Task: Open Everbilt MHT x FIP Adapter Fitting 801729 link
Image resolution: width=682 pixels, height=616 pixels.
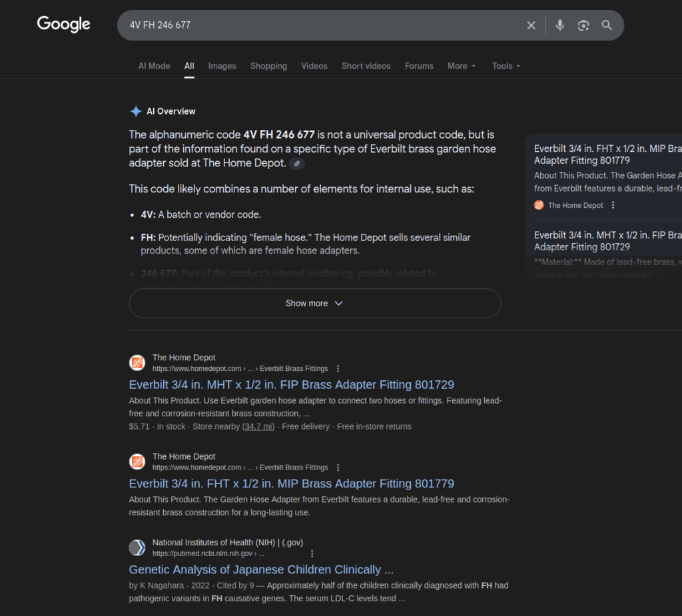Action: [292, 384]
